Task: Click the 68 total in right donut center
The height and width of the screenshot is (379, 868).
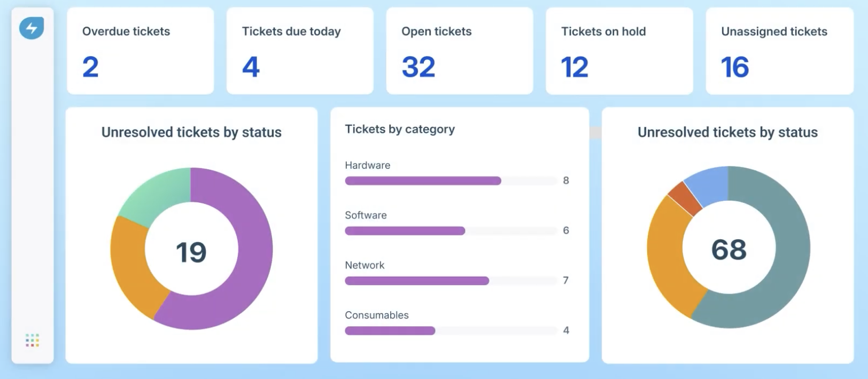Action: coord(728,250)
